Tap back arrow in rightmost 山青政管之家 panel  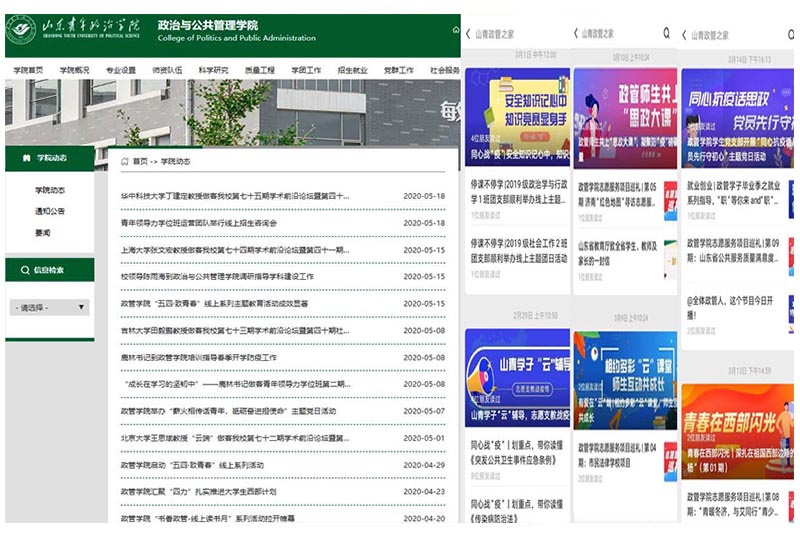[x=684, y=35]
